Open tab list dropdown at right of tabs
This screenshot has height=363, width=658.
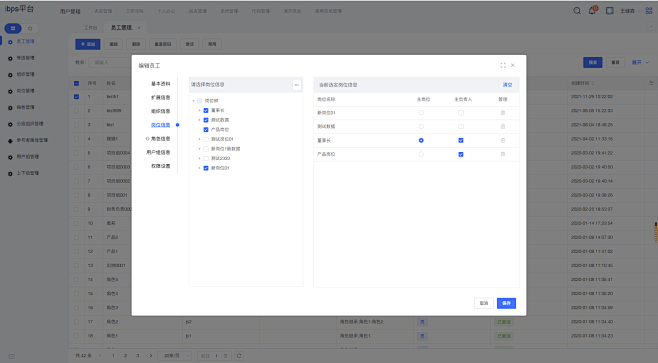click(651, 26)
